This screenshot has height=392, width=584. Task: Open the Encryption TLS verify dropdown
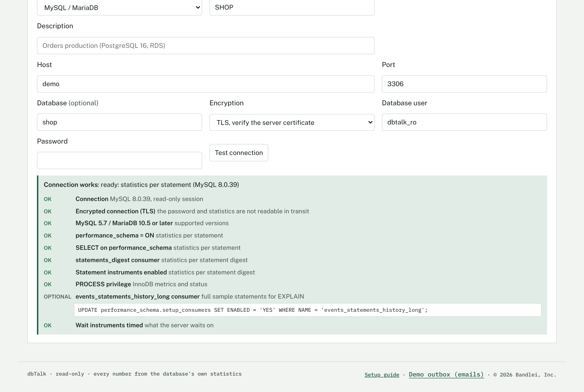[292, 123]
